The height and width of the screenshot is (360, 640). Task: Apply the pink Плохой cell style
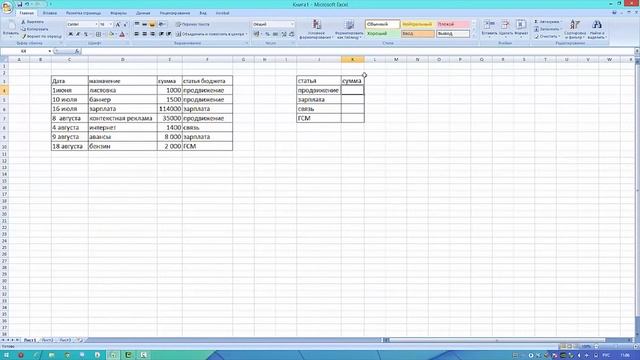pos(453,24)
